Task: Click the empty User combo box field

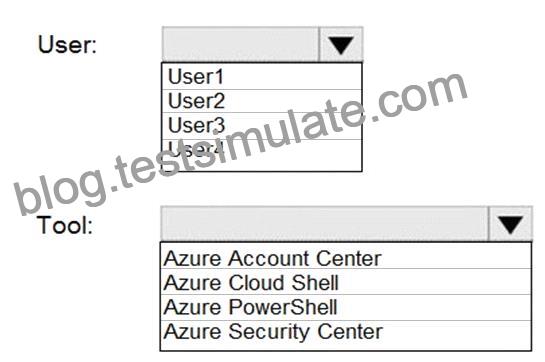Action: [x=240, y=45]
